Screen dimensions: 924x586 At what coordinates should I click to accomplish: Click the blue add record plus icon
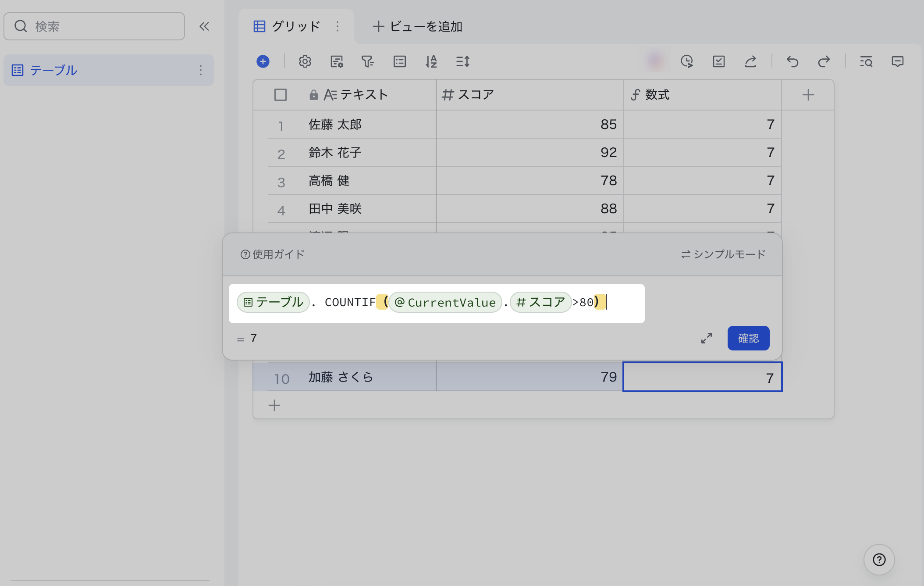point(263,61)
